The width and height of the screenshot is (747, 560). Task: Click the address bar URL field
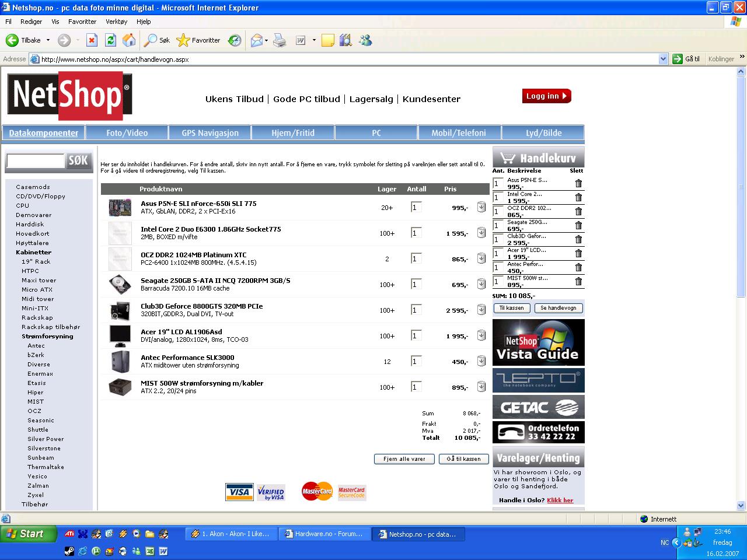click(x=348, y=59)
